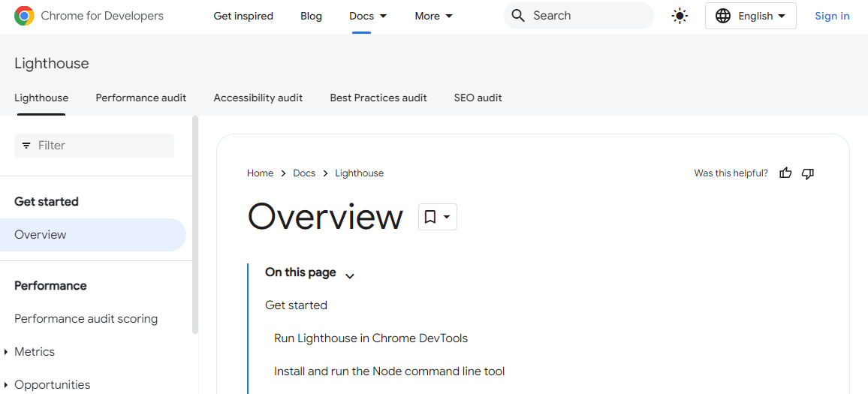
Task: Toggle the light/dark theme sun icon
Action: coord(680,16)
